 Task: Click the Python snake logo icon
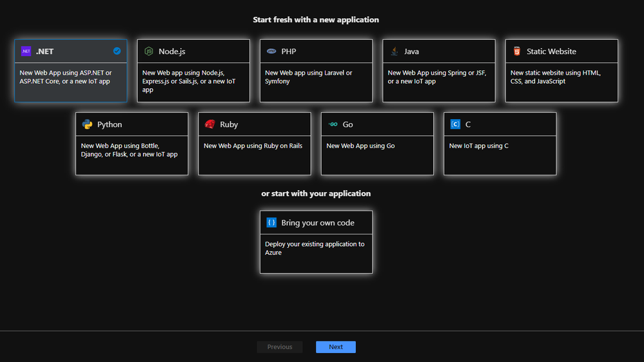point(87,124)
